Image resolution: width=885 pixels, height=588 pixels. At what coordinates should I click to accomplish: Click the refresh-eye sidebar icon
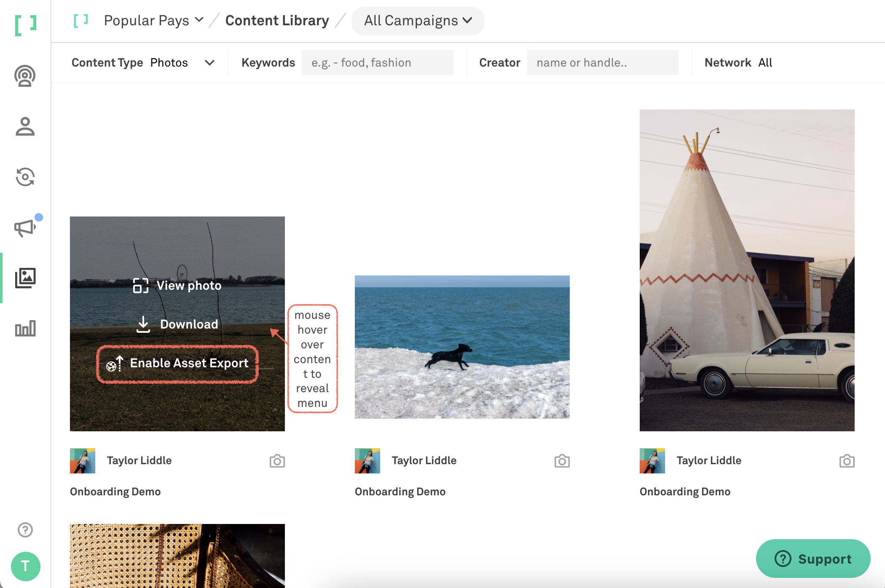[25, 177]
